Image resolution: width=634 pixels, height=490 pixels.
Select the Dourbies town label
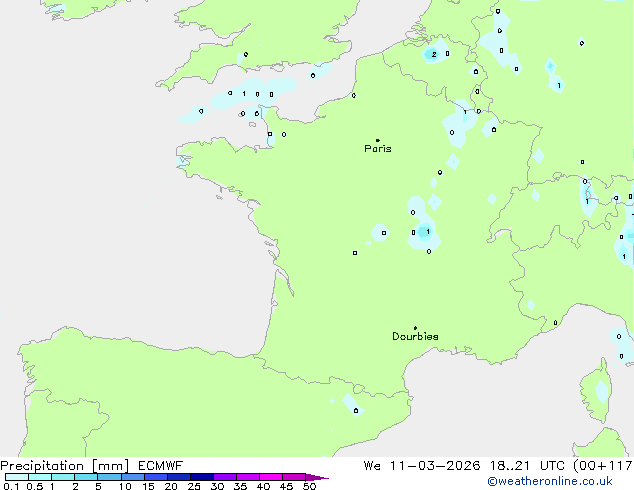pyautogui.click(x=415, y=337)
